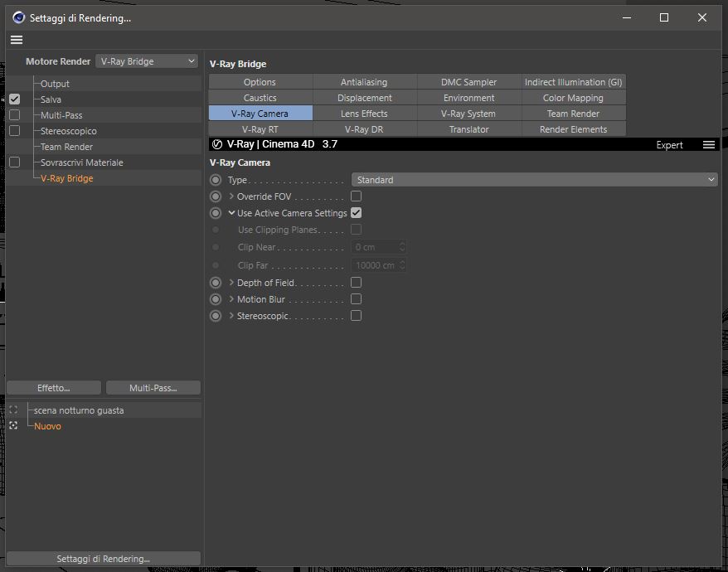The height and width of the screenshot is (572, 728).
Task: Select Salva in the settings tree
Action: click(x=51, y=99)
